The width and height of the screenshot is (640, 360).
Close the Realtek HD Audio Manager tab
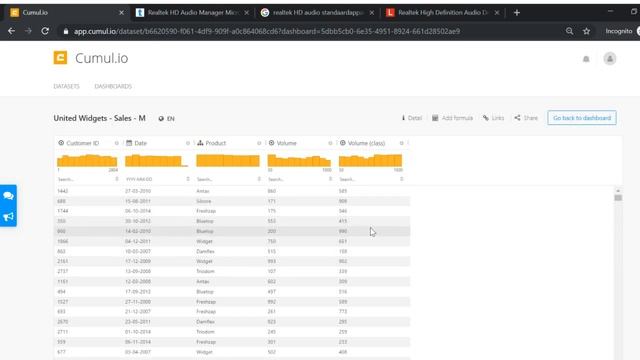click(x=247, y=13)
